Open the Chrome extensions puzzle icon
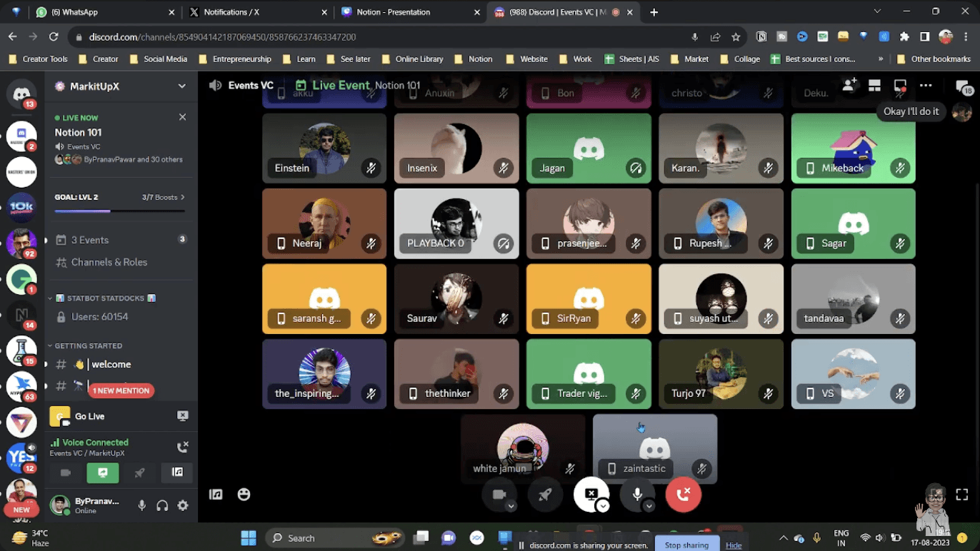The width and height of the screenshot is (980, 551). tap(904, 36)
